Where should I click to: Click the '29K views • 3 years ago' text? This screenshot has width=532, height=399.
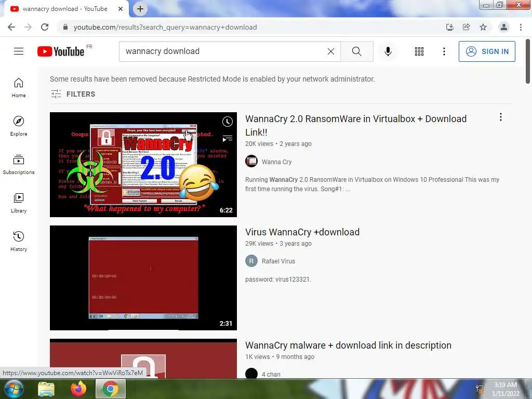(x=278, y=244)
